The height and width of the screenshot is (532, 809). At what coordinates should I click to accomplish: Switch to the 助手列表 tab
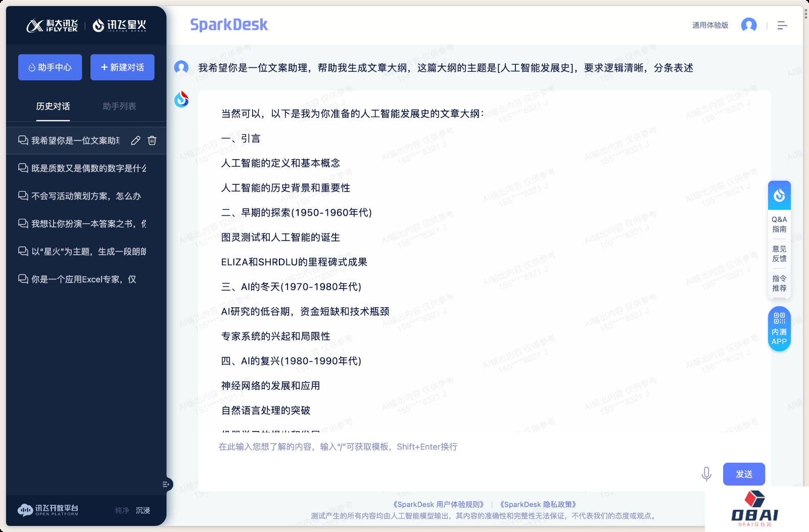119,107
